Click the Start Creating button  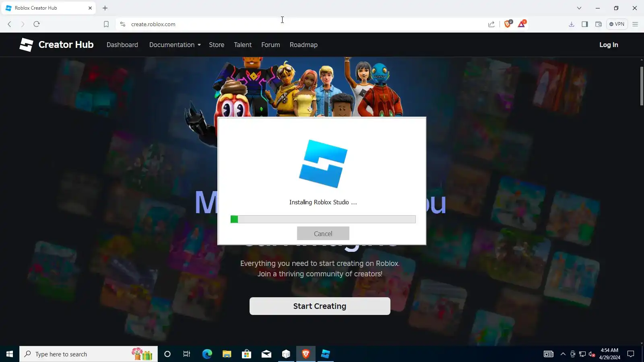[x=320, y=306]
